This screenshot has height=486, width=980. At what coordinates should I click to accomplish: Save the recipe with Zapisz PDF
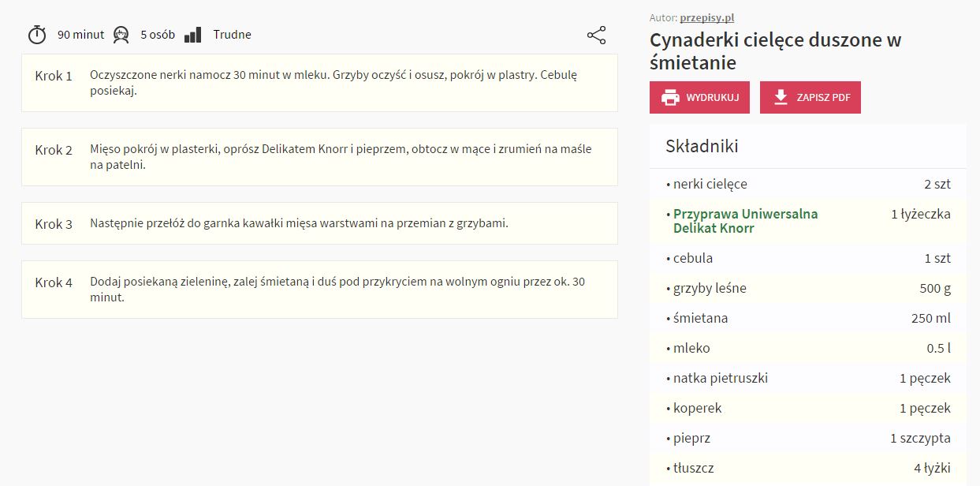[x=810, y=97]
